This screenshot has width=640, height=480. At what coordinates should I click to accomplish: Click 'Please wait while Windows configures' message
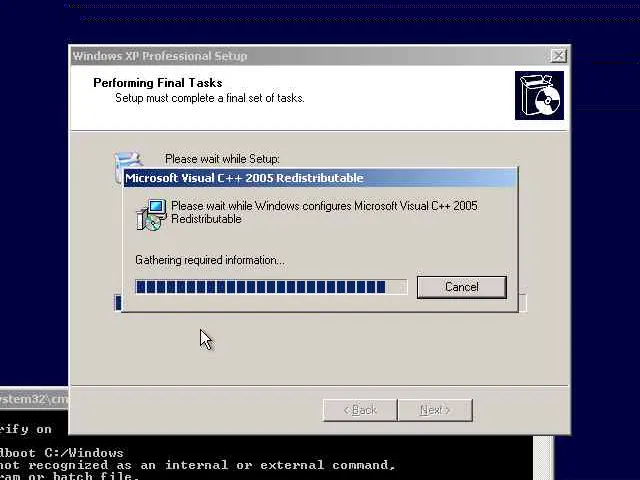(324, 212)
